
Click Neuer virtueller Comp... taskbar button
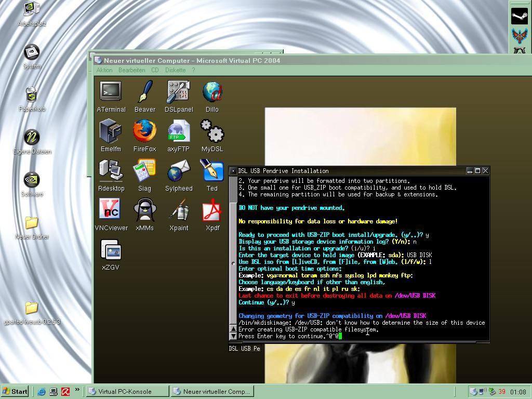click(x=212, y=391)
